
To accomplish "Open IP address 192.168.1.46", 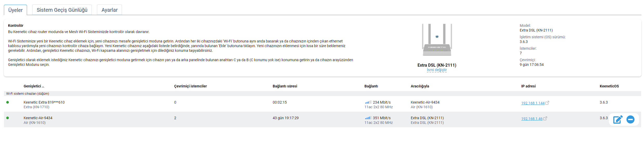I will [x=532, y=119].
